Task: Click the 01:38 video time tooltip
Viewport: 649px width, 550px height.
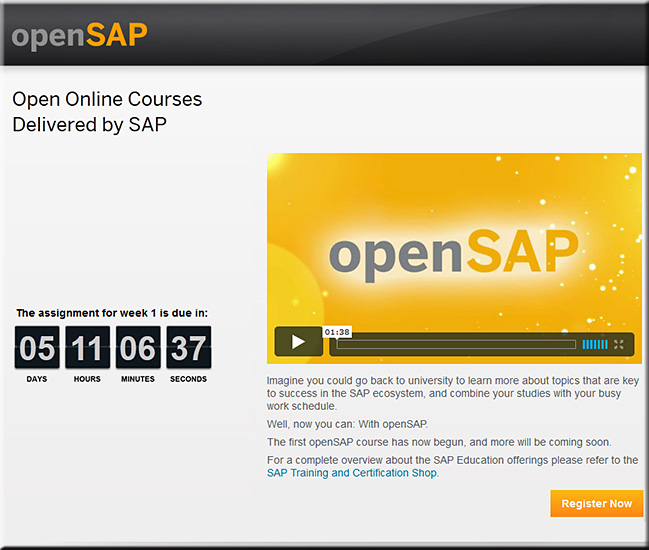Action: click(337, 332)
